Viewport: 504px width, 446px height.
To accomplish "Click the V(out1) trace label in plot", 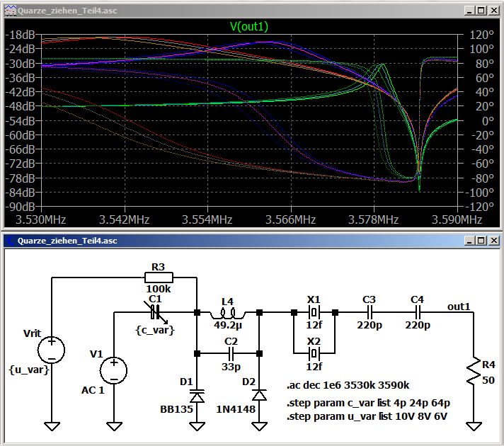I will pos(249,26).
